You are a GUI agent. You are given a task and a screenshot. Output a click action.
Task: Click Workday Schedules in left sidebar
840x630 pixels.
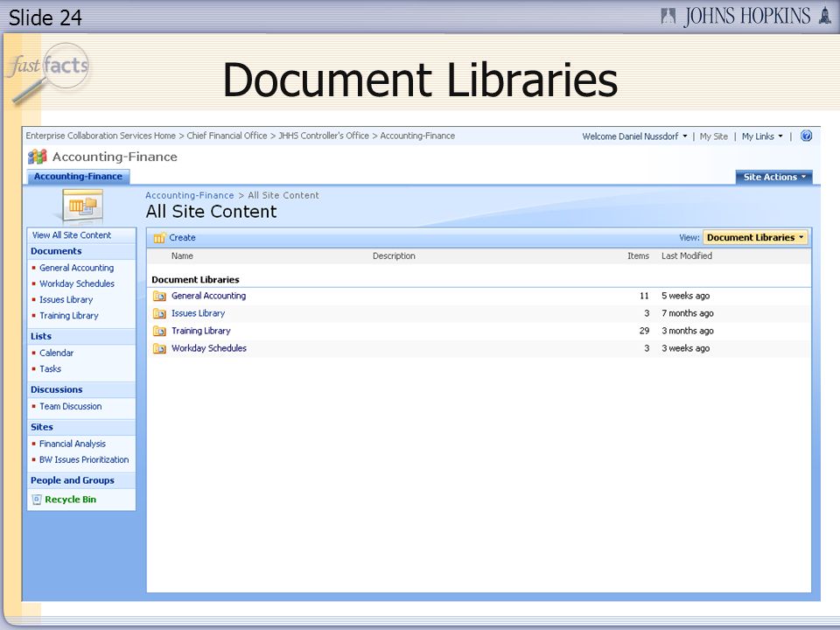(77, 283)
